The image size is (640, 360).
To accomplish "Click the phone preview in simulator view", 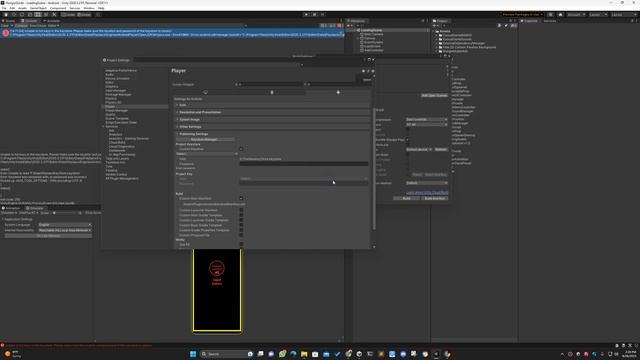I will coord(217,290).
